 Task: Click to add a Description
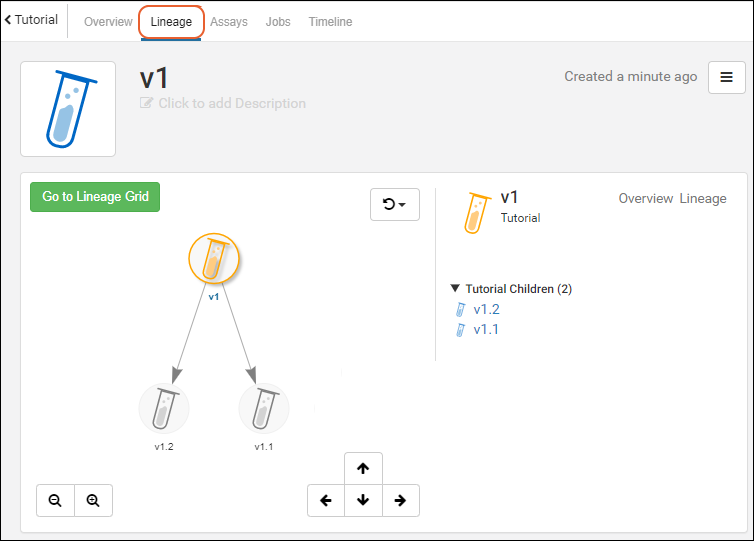tap(231, 103)
